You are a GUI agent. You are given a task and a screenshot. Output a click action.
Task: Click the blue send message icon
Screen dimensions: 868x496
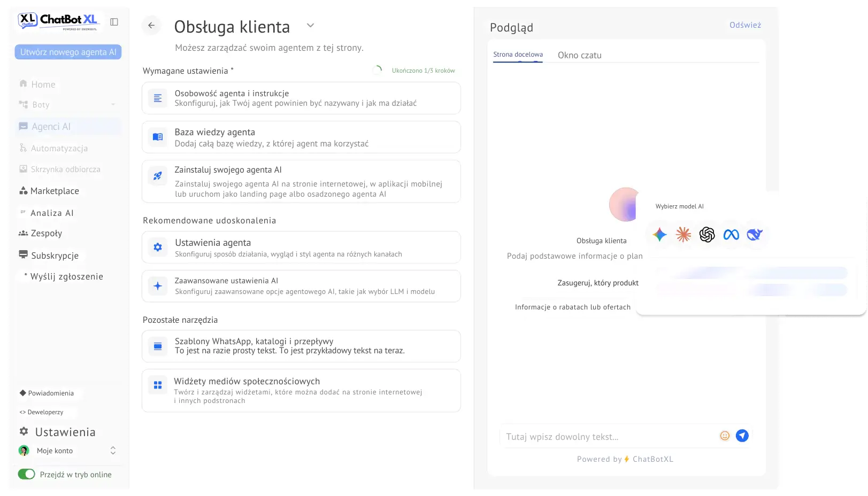[x=742, y=436]
